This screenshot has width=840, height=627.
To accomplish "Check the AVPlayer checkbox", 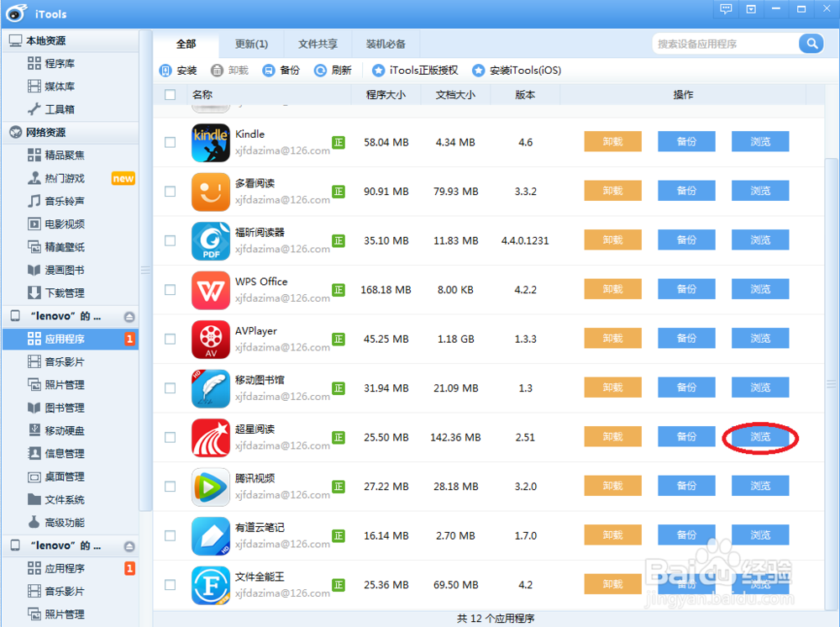I will point(171,340).
